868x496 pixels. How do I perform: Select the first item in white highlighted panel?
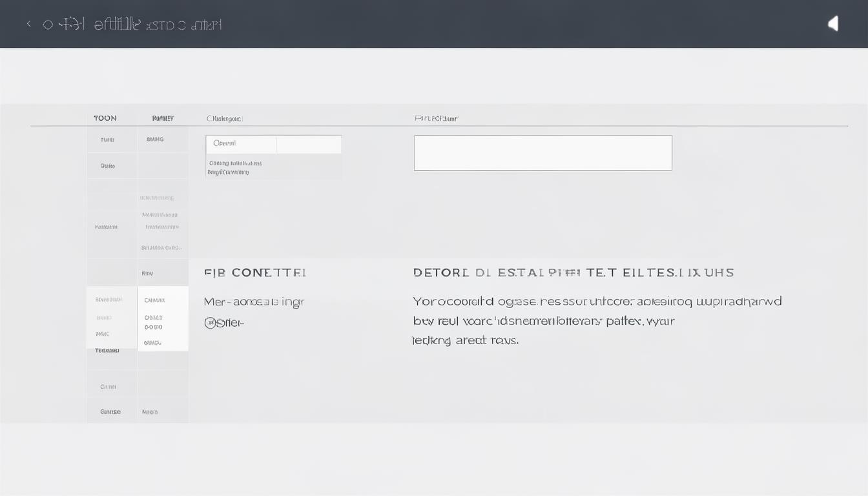(x=154, y=300)
